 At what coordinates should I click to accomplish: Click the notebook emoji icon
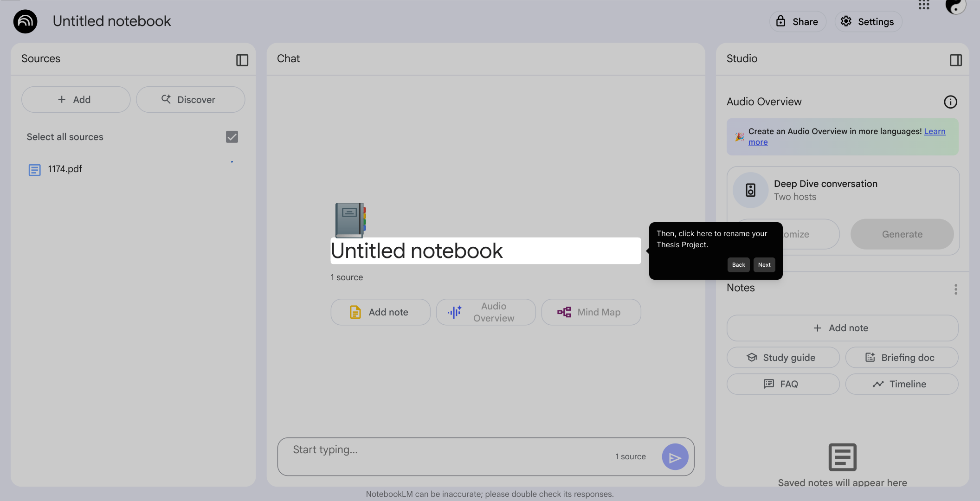click(x=350, y=220)
